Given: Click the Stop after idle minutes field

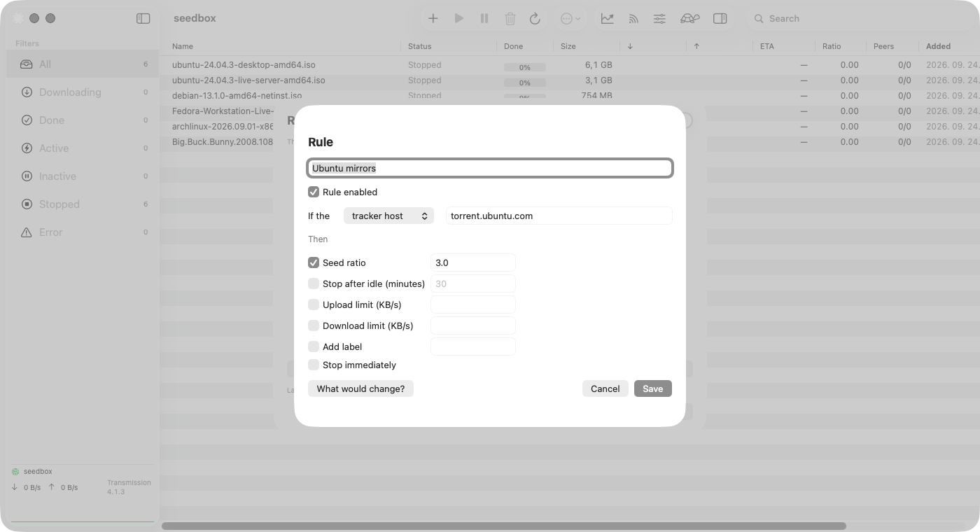Looking at the screenshot, I should click(473, 283).
